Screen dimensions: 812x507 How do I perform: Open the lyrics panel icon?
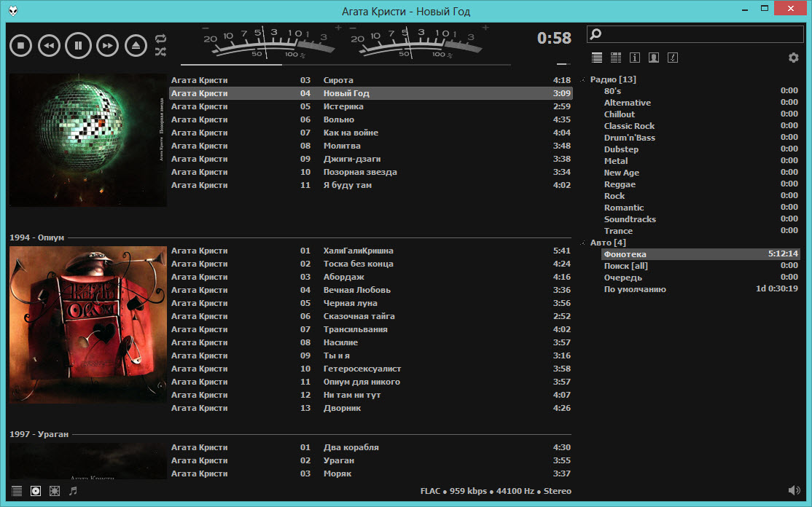tap(673, 58)
